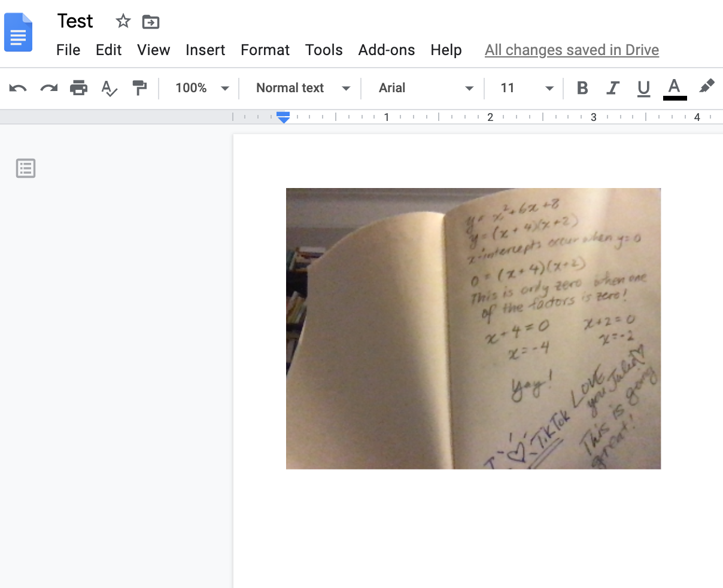Expand the 100% zoom dropdown
This screenshot has width=723, height=588.
click(x=202, y=88)
